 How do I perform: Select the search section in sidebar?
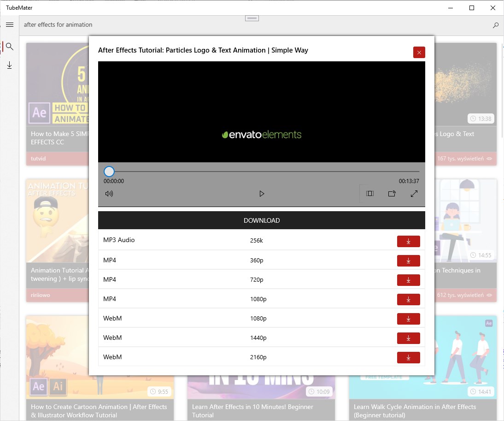[x=10, y=47]
